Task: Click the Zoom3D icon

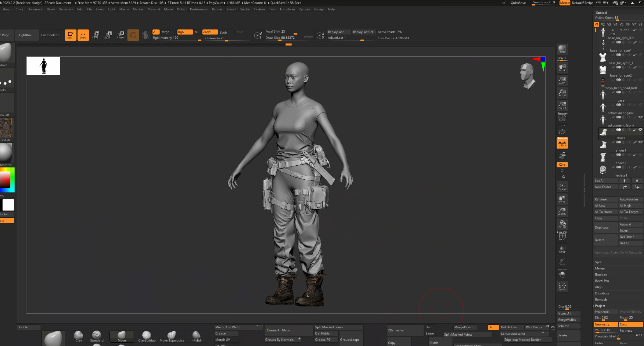Action: 562,211
